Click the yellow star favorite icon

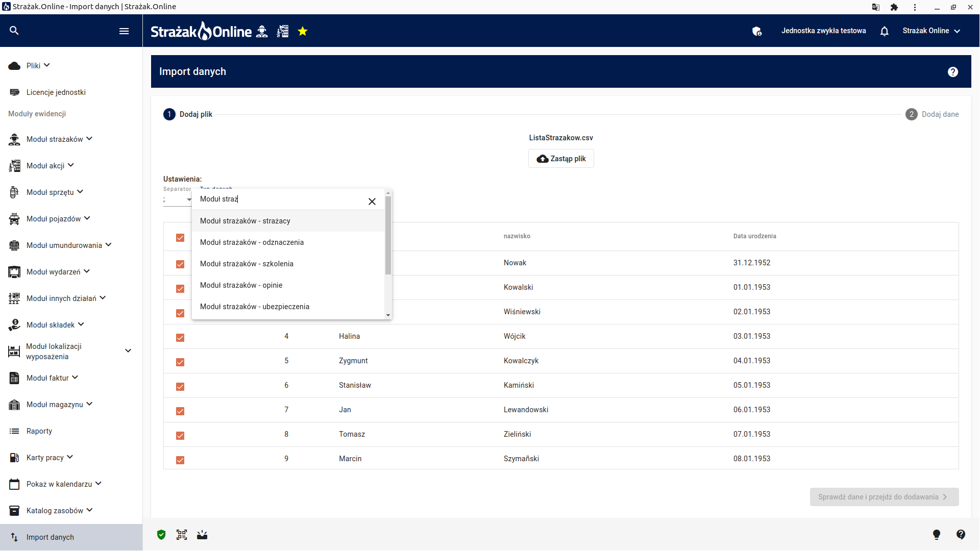click(303, 32)
